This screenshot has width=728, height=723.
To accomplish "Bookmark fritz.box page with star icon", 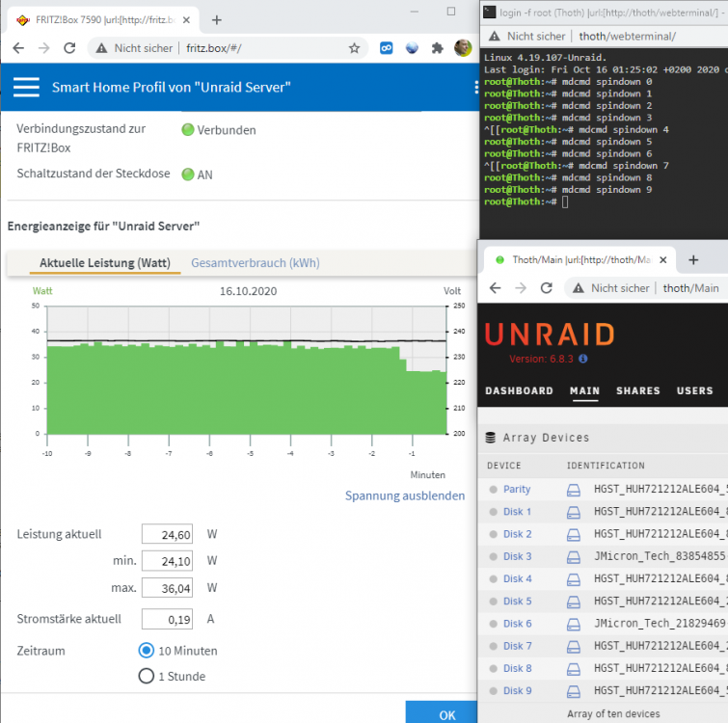I will [354, 48].
